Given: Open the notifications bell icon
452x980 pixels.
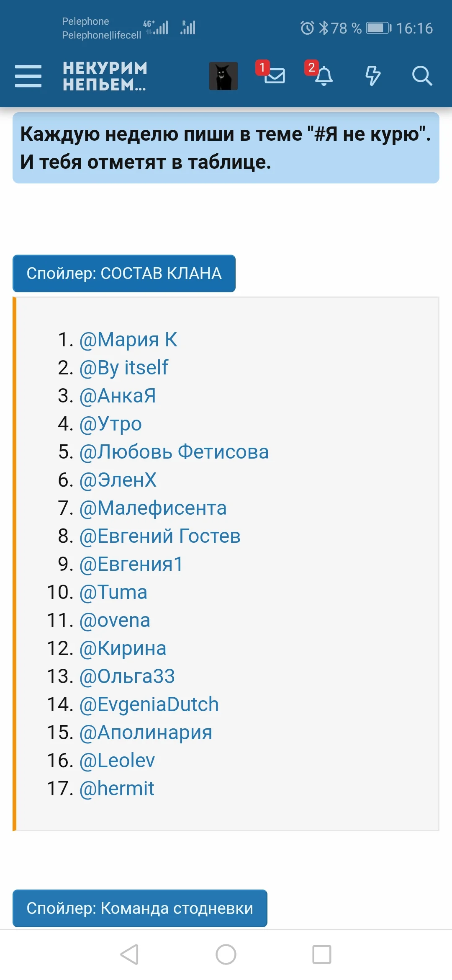Looking at the screenshot, I should [x=324, y=76].
